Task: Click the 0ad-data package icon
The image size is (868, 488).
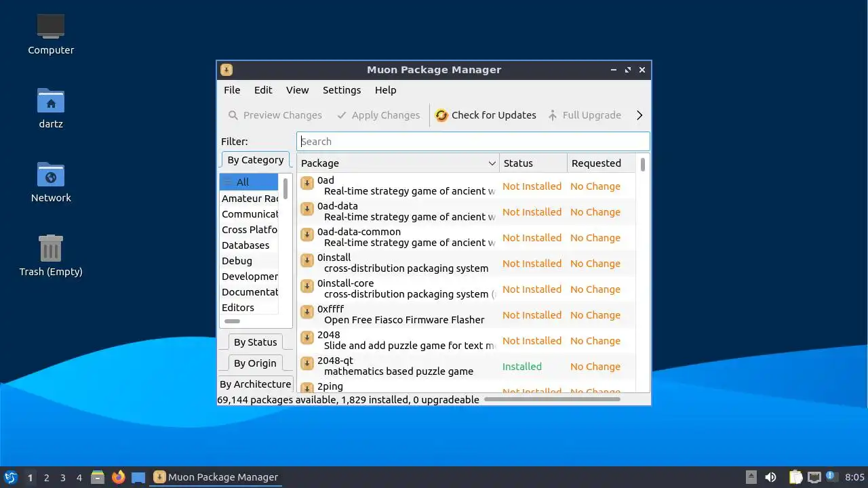Action: click(x=307, y=209)
